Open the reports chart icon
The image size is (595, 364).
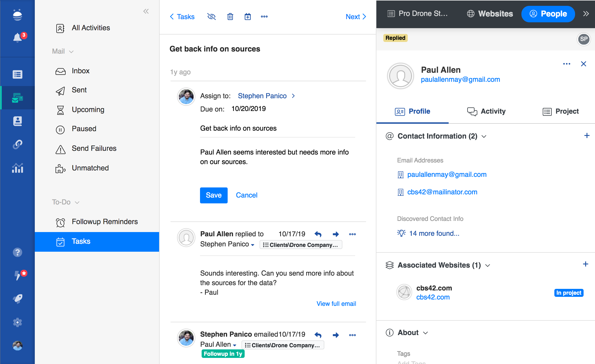(x=18, y=168)
